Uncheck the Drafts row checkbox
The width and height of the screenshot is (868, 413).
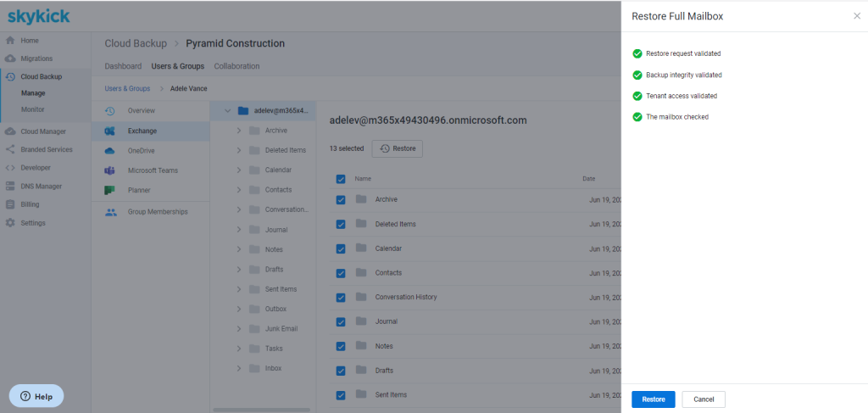[x=341, y=371]
